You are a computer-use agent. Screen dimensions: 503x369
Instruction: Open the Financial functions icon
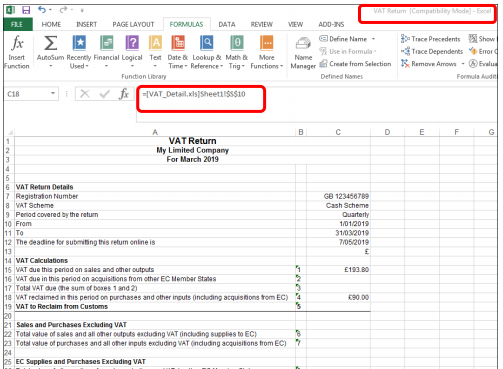click(106, 43)
